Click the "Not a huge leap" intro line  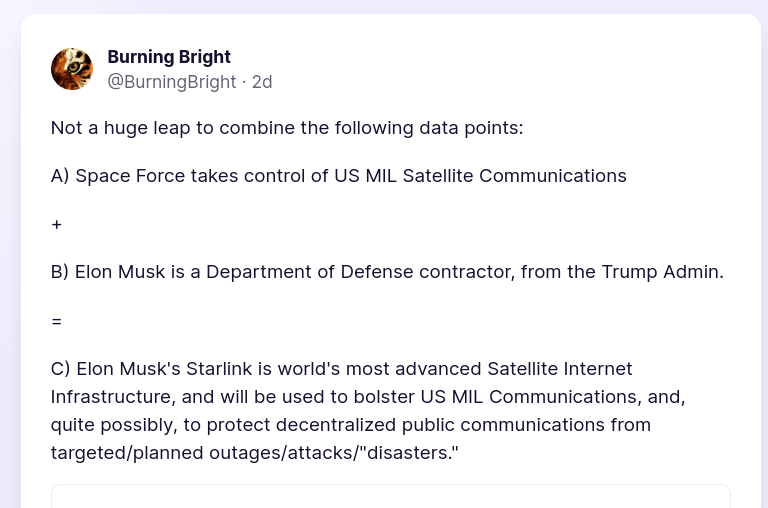pyautogui.click(x=287, y=128)
